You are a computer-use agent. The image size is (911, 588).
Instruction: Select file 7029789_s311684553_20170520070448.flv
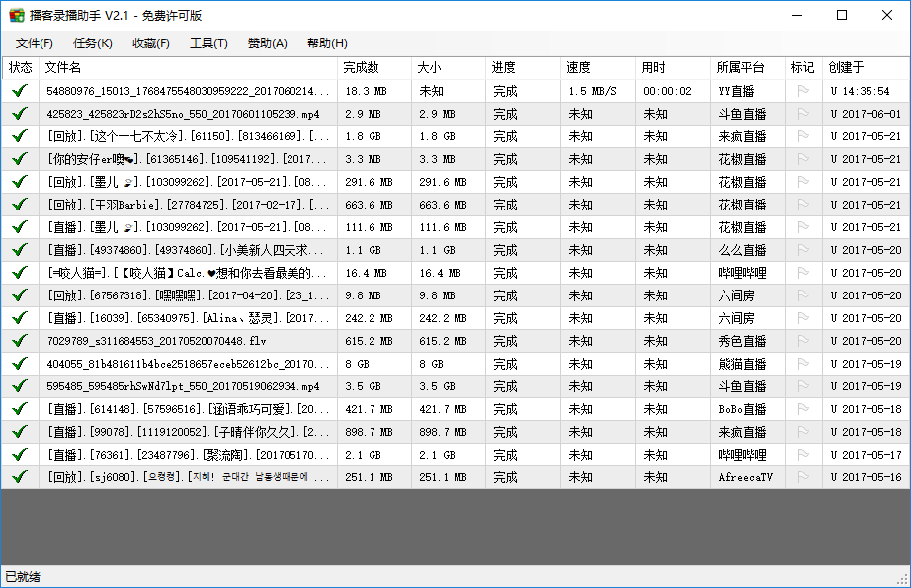(156, 341)
